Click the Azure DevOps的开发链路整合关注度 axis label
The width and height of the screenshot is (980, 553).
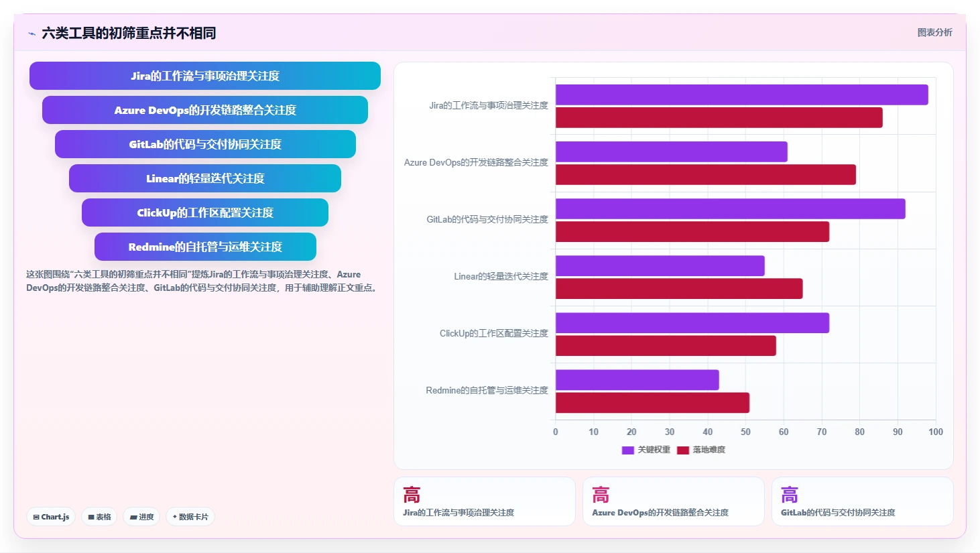[476, 162]
